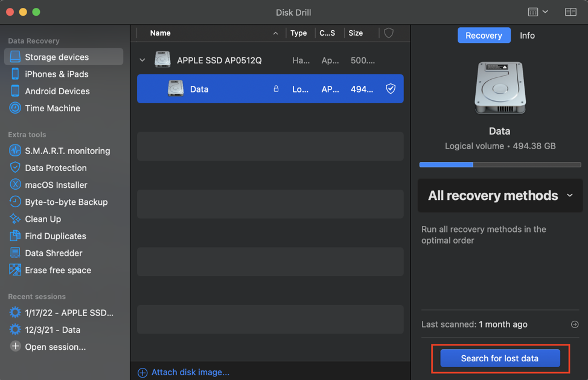588x380 pixels.
Task: Sort by Type column
Action: [299, 33]
